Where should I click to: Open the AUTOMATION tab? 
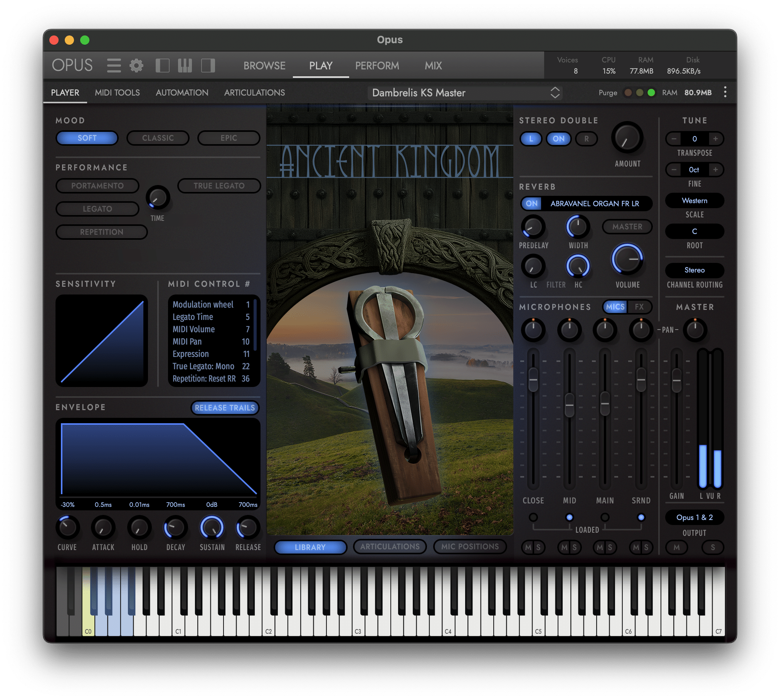[x=182, y=93]
